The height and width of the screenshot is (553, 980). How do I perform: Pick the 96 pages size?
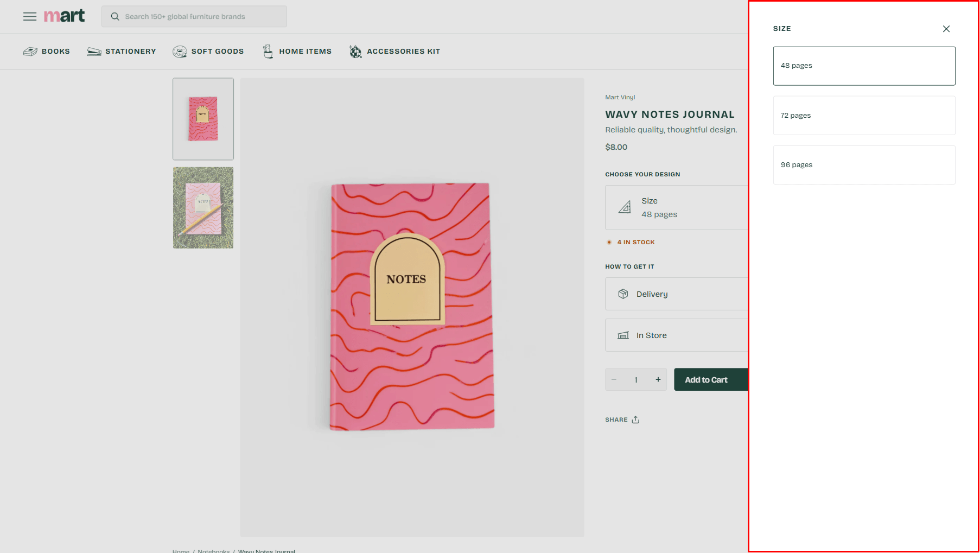click(x=864, y=165)
